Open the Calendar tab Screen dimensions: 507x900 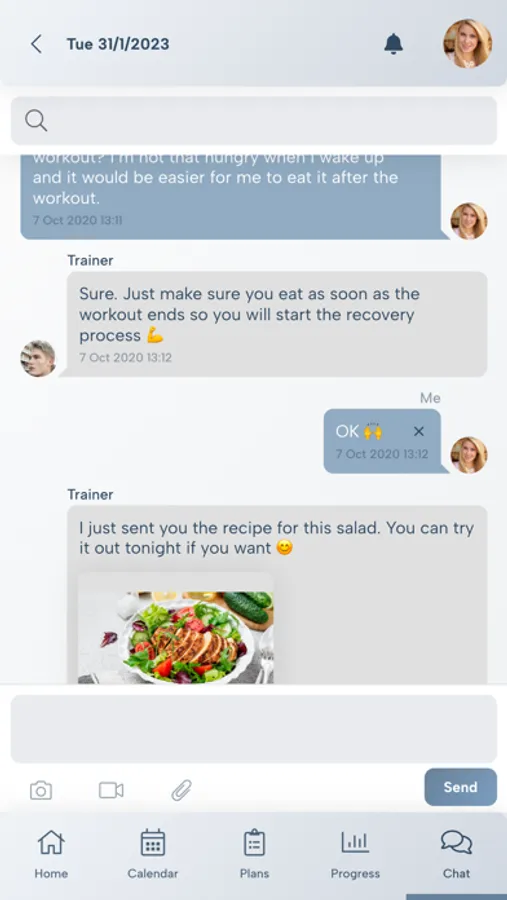pos(153,854)
